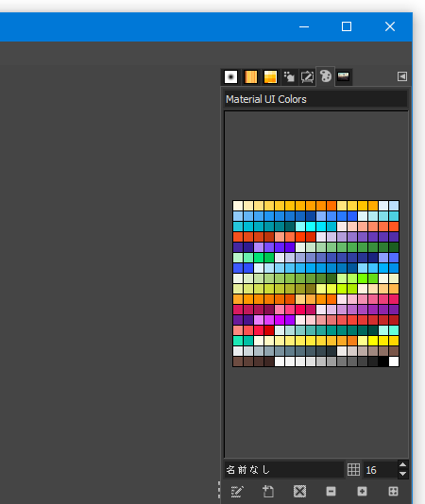Open the dock tab configuration menu arrow
Screen dimensions: 425x504
402,76
